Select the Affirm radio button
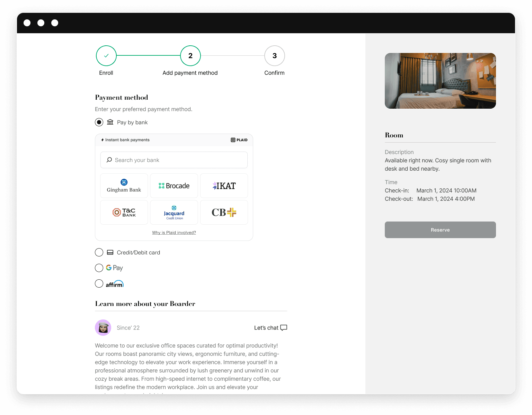The image size is (532, 415). (99, 283)
